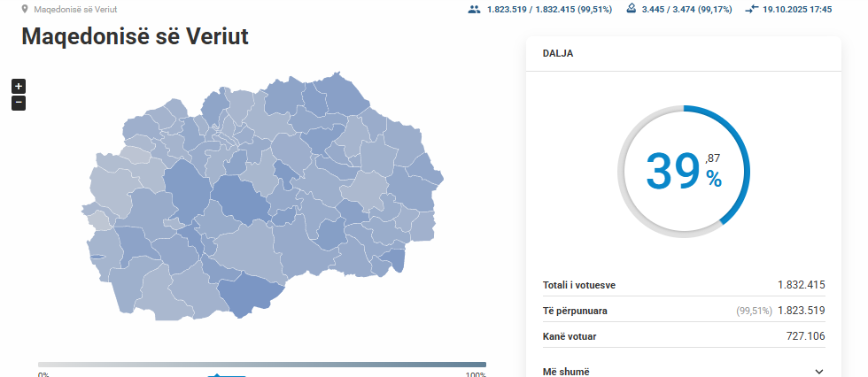The height and width of the screenshot is (377, 868).
Task: Click the turnout gradient legend bar
Action: (x=262, y=364)
